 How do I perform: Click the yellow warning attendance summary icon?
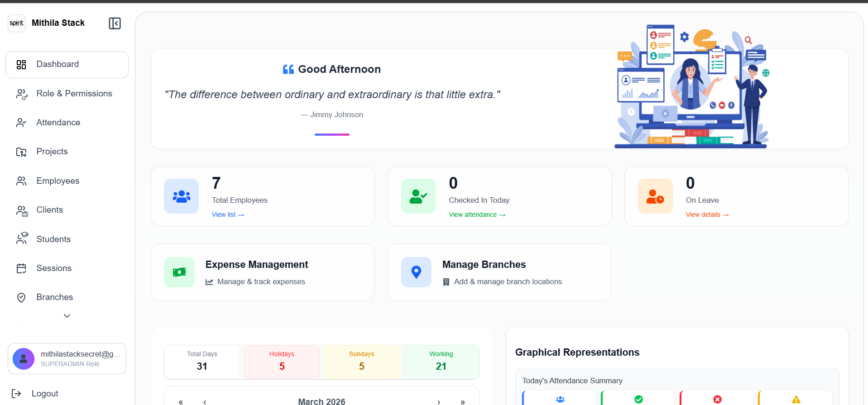click(x=796, y=400)
